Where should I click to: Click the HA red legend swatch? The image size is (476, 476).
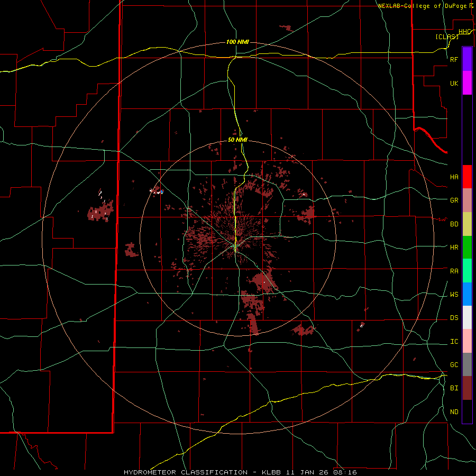pos(467,177)
